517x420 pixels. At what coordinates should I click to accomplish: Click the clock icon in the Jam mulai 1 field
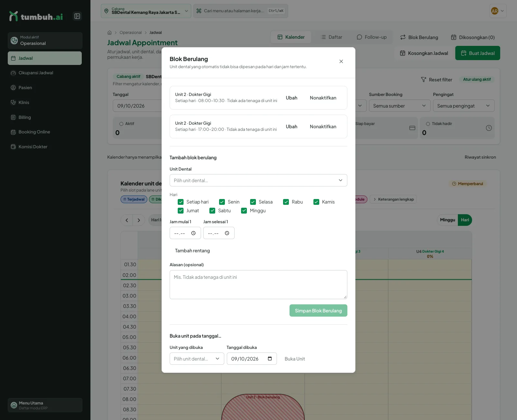point(193,233)
